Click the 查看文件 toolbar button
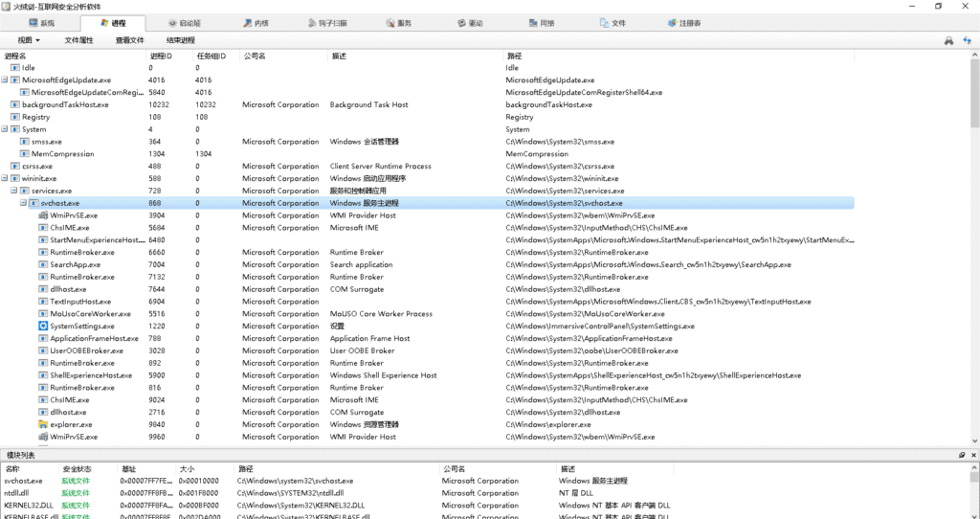980x519 pixels. pyautogui.click(x=129, y=40)
